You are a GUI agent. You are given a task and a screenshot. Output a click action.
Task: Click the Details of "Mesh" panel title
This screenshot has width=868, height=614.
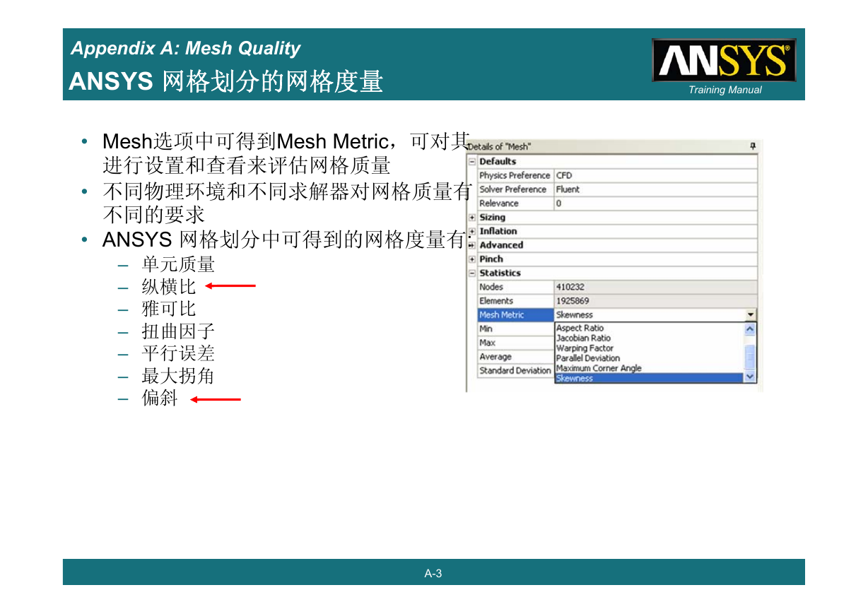(x=499, y=146)
